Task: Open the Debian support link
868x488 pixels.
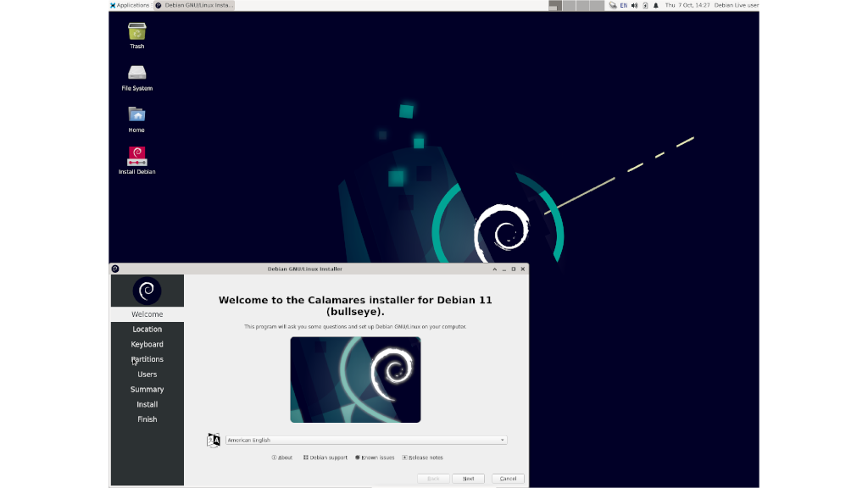Action: (x=325, y=457)
